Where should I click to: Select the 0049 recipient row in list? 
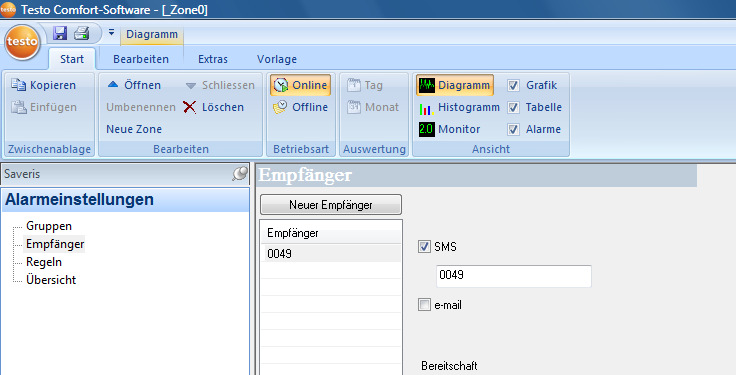331,253
